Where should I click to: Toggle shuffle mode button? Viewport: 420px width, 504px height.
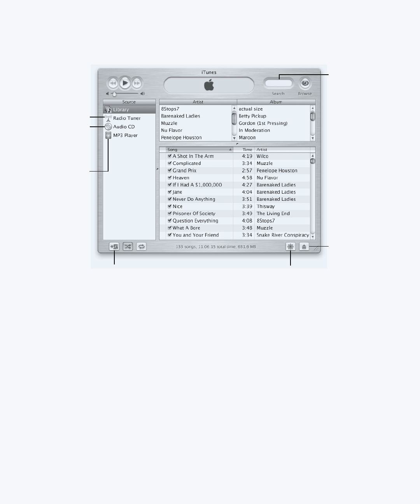coord(128,247)
